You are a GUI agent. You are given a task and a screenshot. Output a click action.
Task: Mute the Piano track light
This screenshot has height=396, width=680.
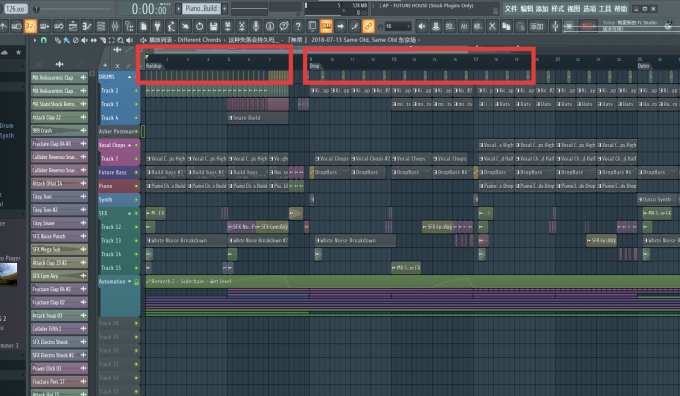pyautogui.click(x=136, y=186)
